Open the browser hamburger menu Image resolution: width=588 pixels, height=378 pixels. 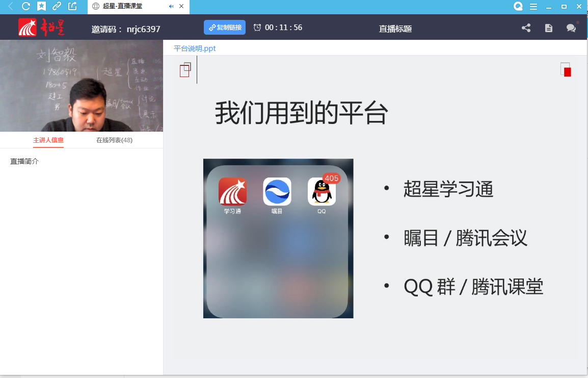pyautogui.click(x=533, y=7)
